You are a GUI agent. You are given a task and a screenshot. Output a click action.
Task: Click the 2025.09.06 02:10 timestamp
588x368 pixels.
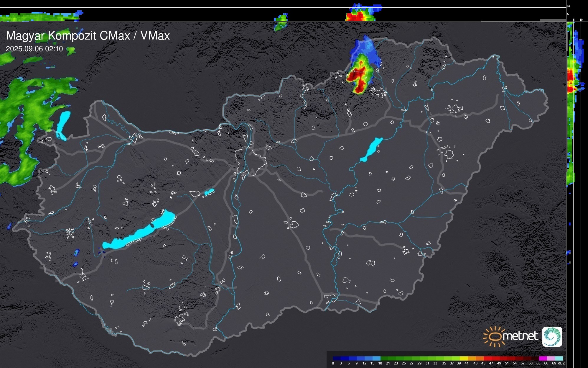click(x=34, y=49)
